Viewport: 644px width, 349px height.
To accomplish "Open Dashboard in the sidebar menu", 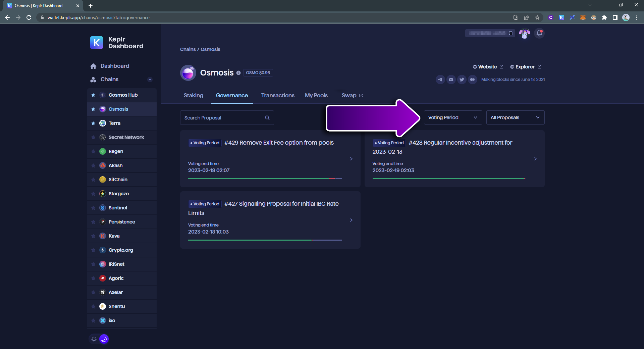I will pos(115,66).
